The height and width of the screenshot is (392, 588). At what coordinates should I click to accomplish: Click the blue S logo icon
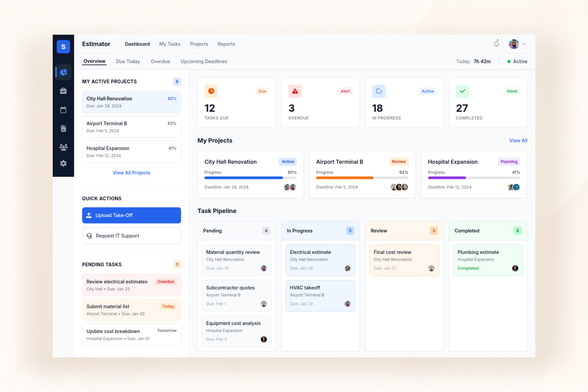63,47
